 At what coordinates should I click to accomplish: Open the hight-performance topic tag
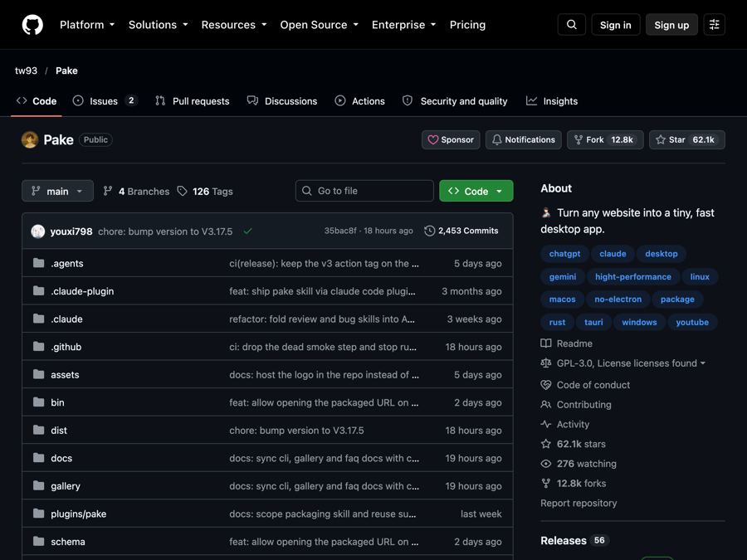point(632,276)
